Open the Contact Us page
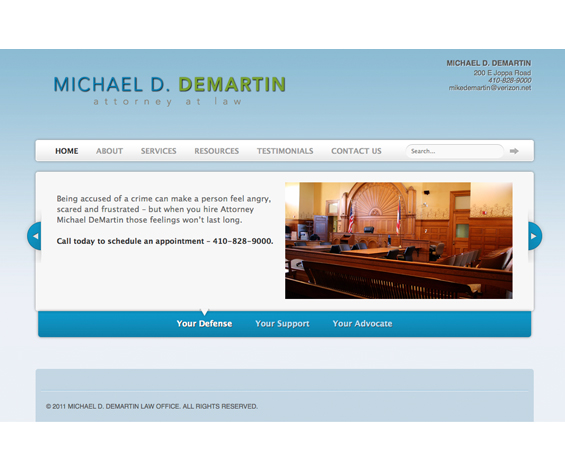Image resolution: width=565 pixels, height=475 pixels. pos(356,151)
